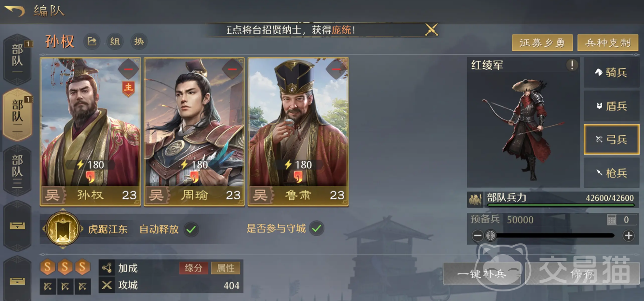Click the back arrow beside 编队
Viewport: 644px width, 301px height.
(x=14, y=10)
